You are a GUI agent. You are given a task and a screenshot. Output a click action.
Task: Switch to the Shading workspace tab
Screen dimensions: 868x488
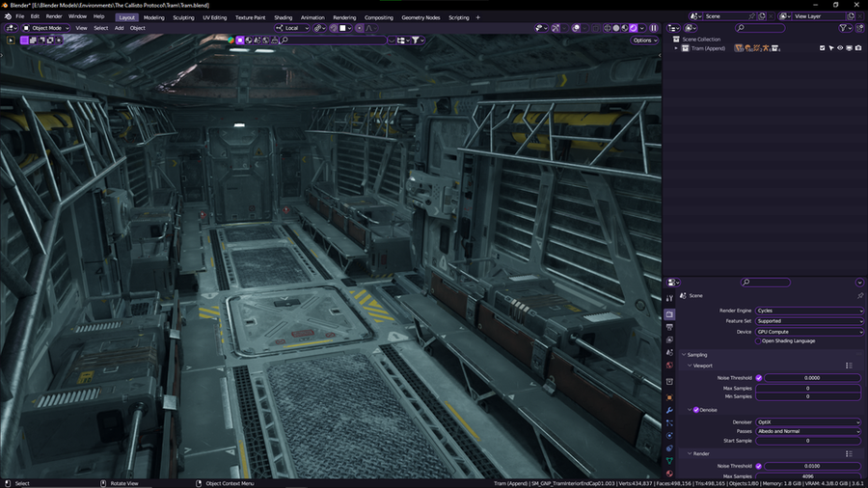(283, 17)
